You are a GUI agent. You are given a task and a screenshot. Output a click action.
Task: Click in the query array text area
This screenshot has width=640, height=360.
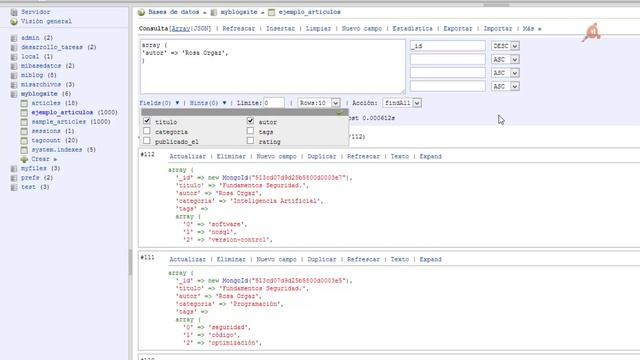(273, 67)
